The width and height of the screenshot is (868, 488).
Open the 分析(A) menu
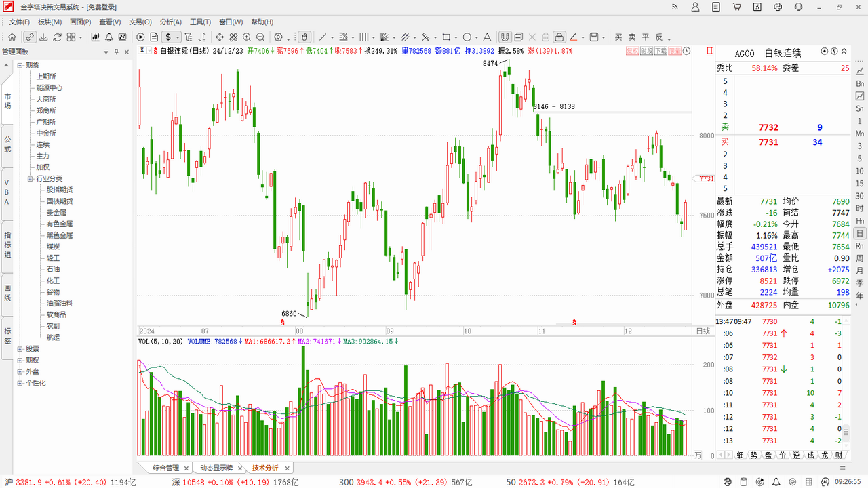point(170,22)
